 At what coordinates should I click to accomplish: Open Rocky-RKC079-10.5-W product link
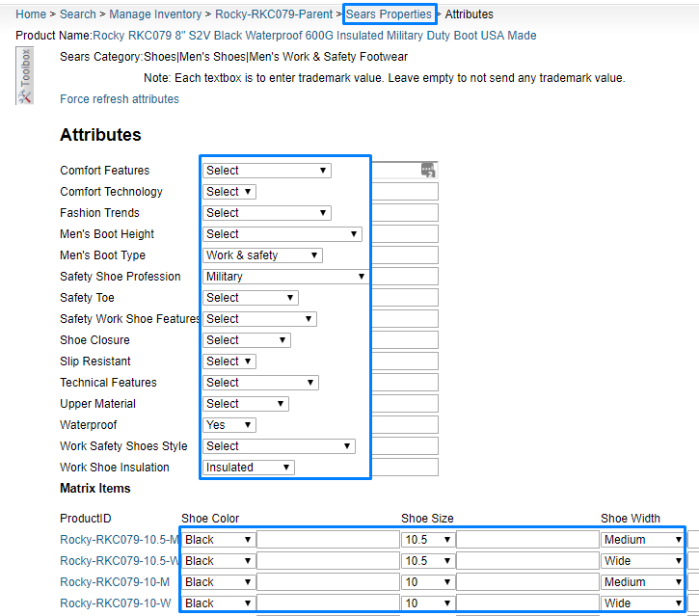119,561
